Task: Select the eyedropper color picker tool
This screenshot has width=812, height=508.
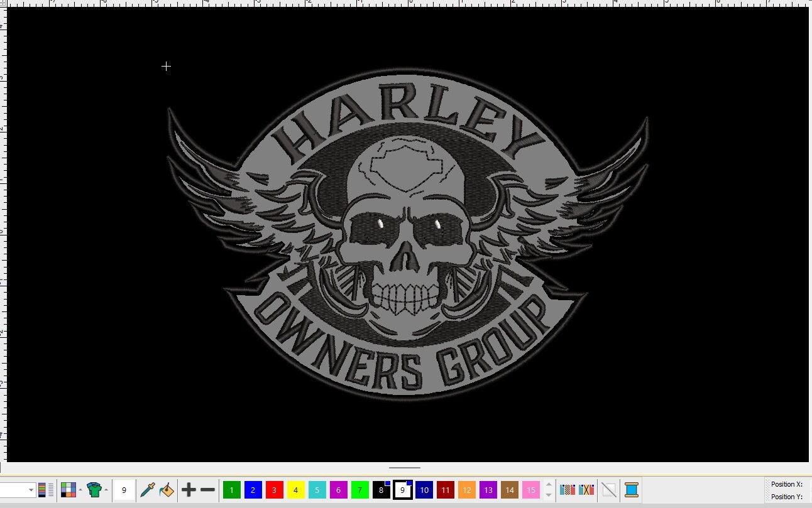Action: (x=148, y=490)
